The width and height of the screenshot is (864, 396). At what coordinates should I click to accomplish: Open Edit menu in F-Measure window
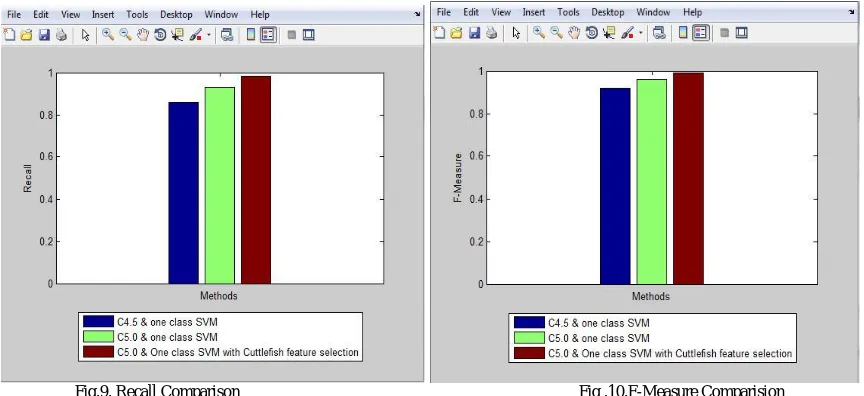point(471,12)
